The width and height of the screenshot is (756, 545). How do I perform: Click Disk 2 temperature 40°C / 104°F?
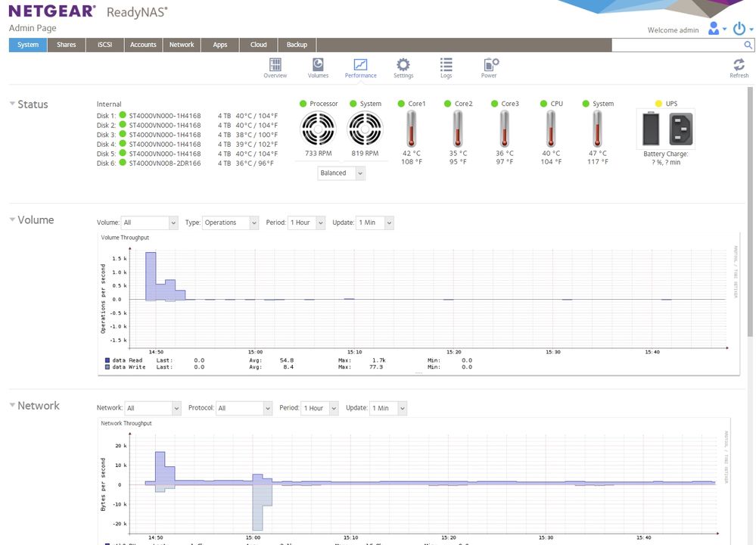pyautogui.click(x=257, y=125)
